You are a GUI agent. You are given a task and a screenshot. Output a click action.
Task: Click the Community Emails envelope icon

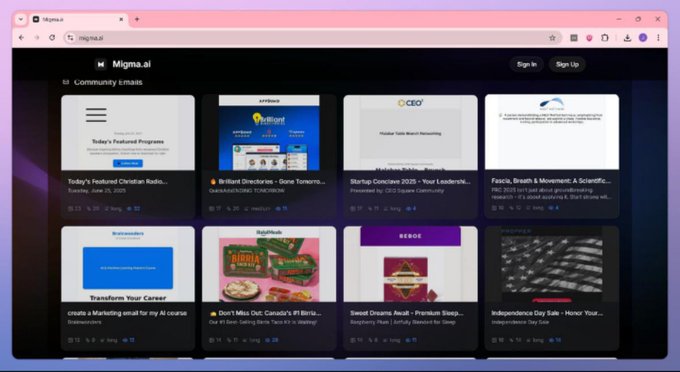click(66, 82)
